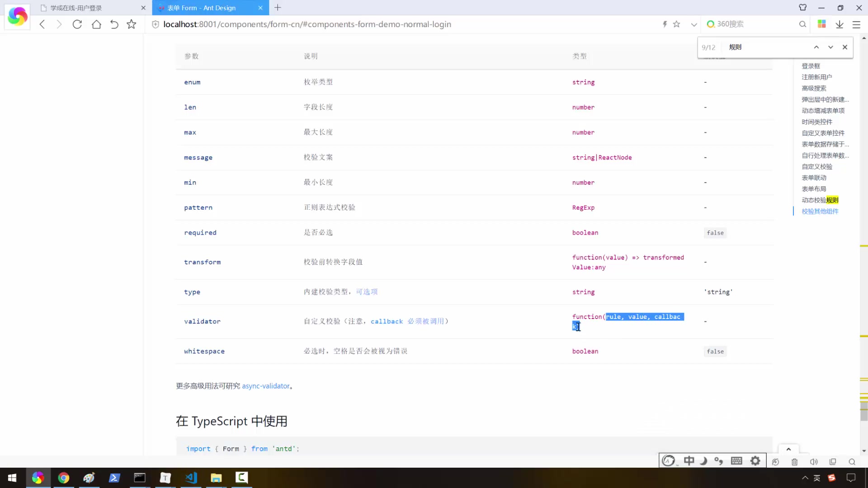The image size is (868, 488).
Task: Go forward to the next page
Action: (59, 24)
